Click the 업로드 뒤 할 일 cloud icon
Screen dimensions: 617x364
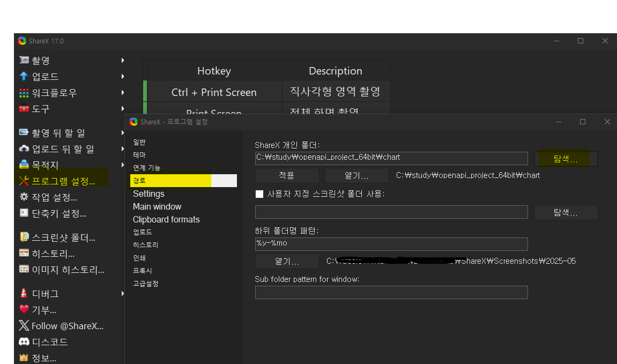24,148
